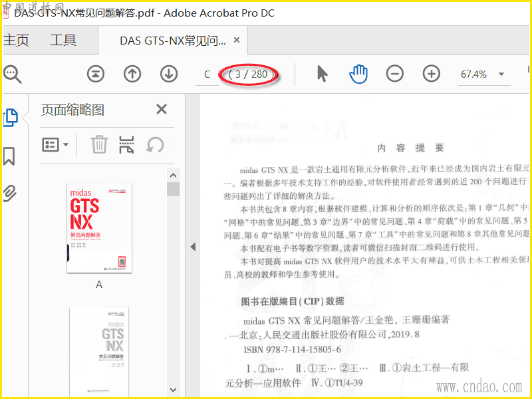Close the DAS GTS-NX document tab
Image resolution: width=532 pixels, height=399 pixels.
237,41
